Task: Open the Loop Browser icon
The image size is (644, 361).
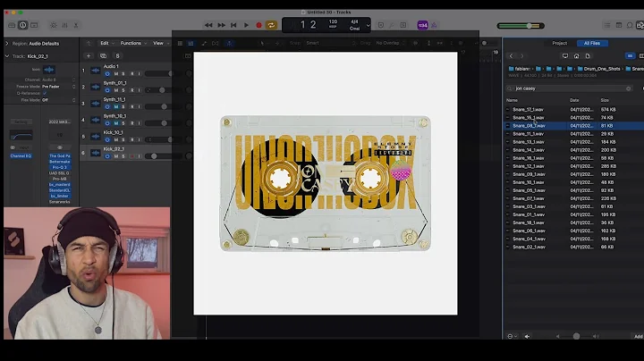Action: click(630, 25)
